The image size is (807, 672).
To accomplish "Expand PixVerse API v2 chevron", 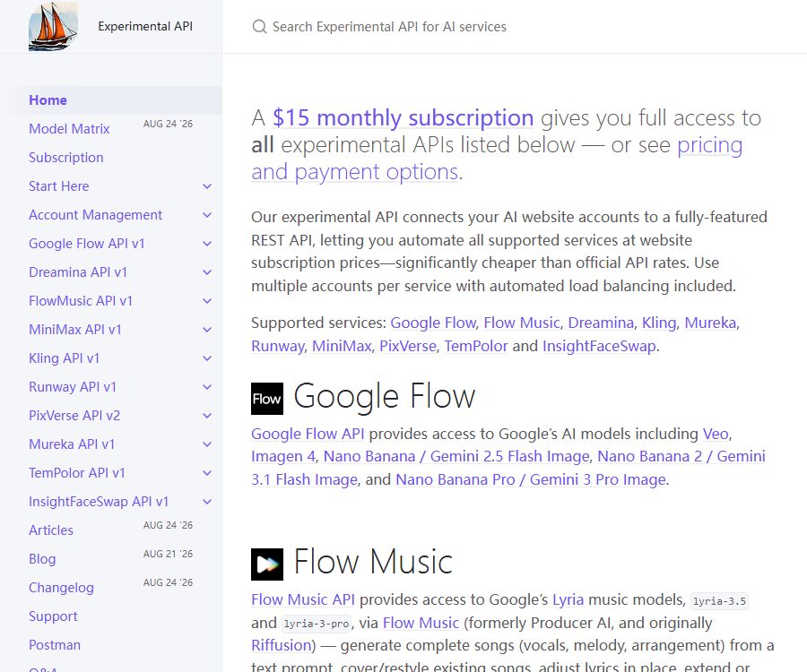I will coord(207,416).
